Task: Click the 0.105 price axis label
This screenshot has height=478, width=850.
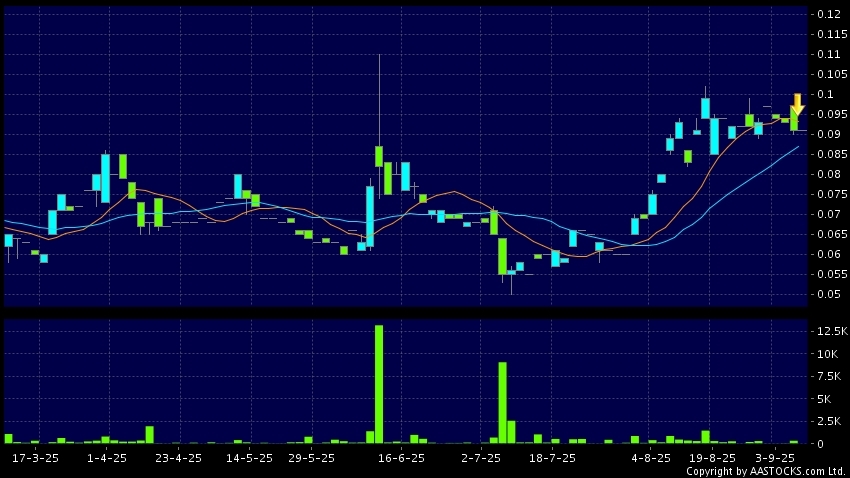Action: [832, 74]
